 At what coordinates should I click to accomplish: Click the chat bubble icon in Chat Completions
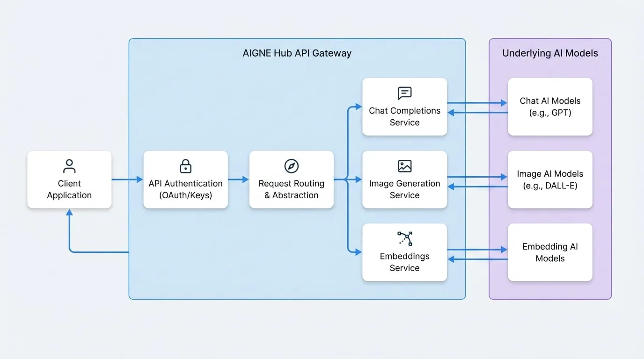coord(405,93)
